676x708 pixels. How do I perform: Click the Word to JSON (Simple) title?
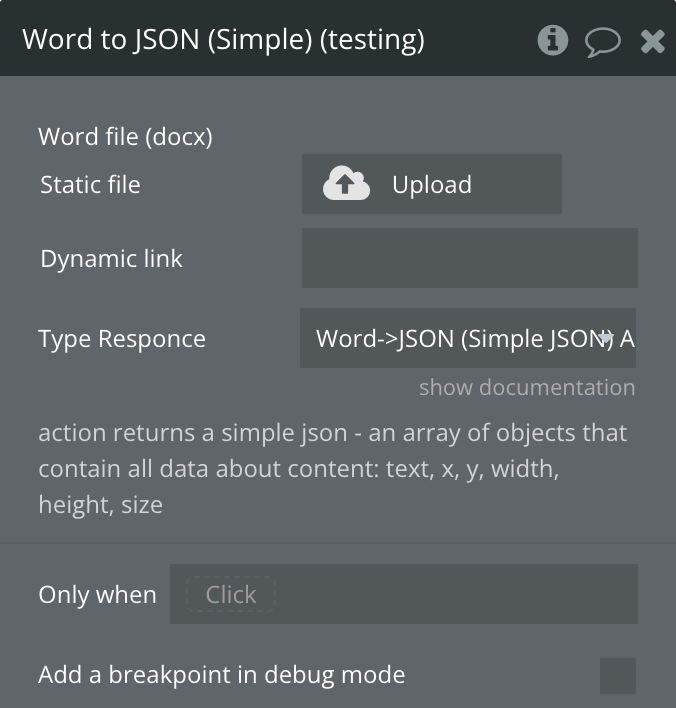223,40
